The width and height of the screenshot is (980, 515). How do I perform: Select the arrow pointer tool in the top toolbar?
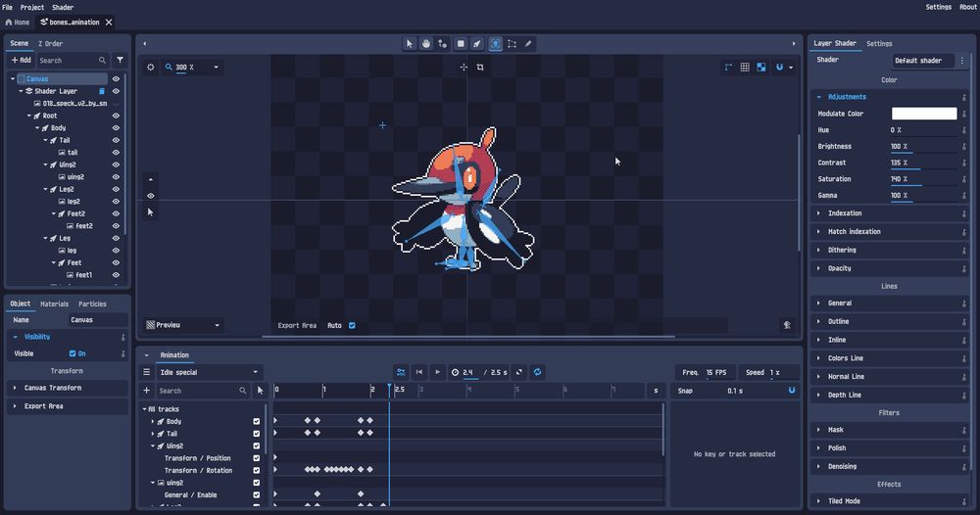[x=410, y=44]
